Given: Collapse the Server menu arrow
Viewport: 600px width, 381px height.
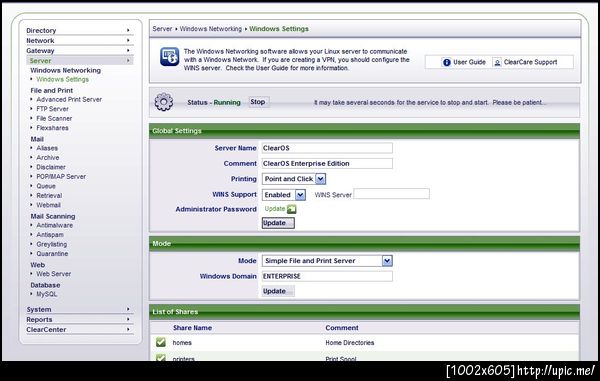Looking at the screenshot, I should click(128, 60).
